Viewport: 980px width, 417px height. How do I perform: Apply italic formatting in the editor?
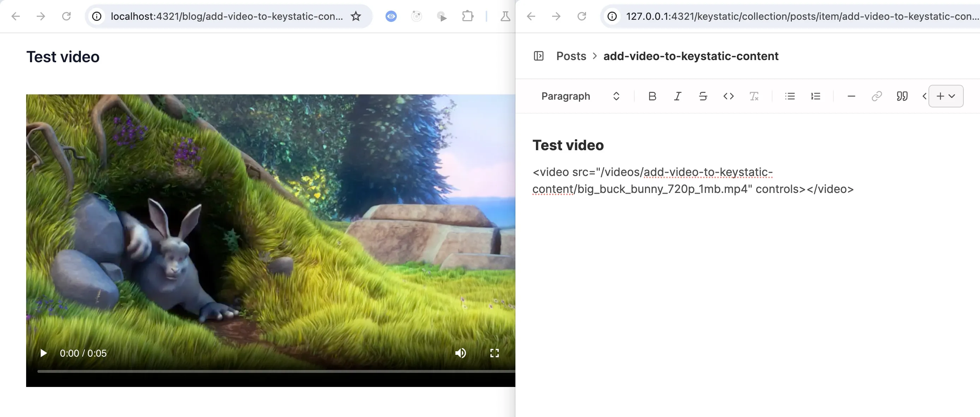coord(677,96)
